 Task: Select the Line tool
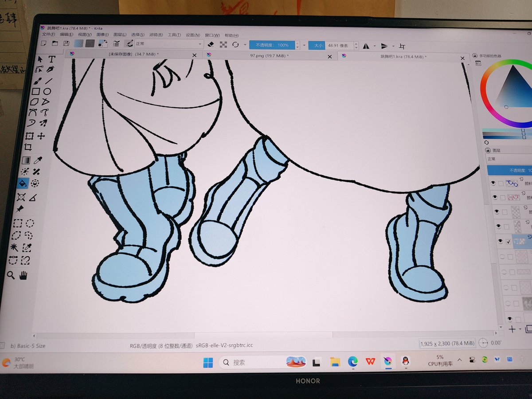click(49, 81)
